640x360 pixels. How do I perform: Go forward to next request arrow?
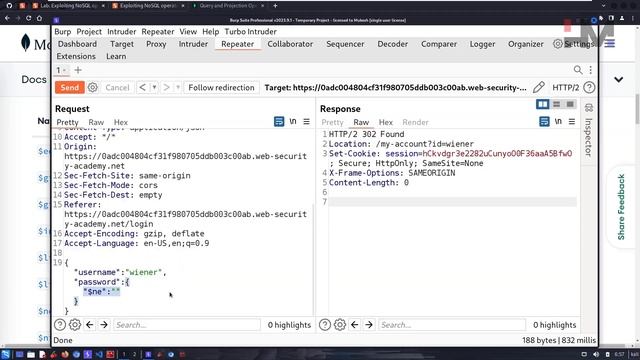click(167, 87)
